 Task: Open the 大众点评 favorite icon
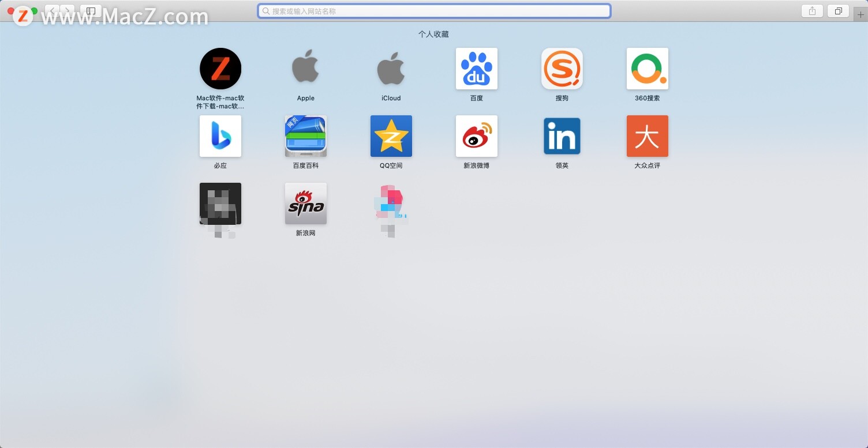coord(648,136)
